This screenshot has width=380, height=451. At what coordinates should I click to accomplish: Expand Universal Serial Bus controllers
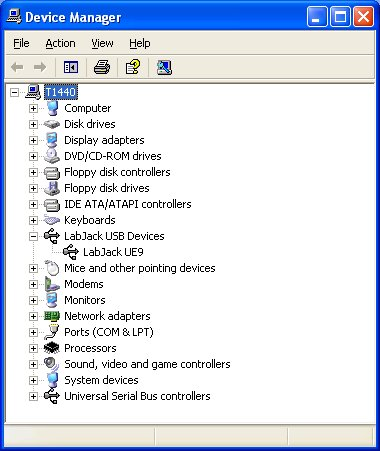pyautogui.click(x=33, y=396)
